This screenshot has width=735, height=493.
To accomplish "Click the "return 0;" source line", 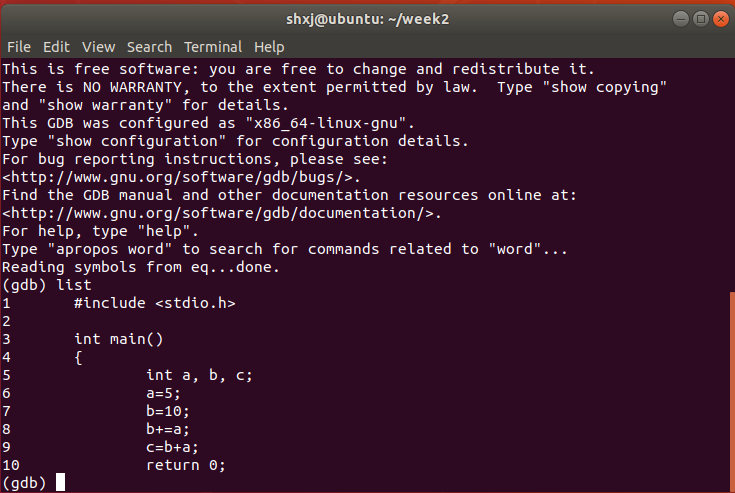I will point(186,465).
